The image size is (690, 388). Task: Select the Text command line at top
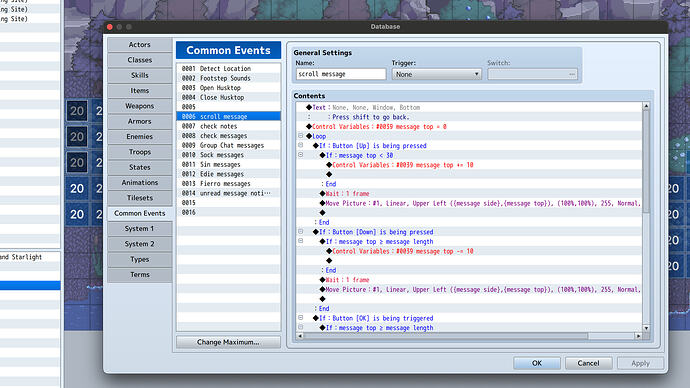[470, 107]
